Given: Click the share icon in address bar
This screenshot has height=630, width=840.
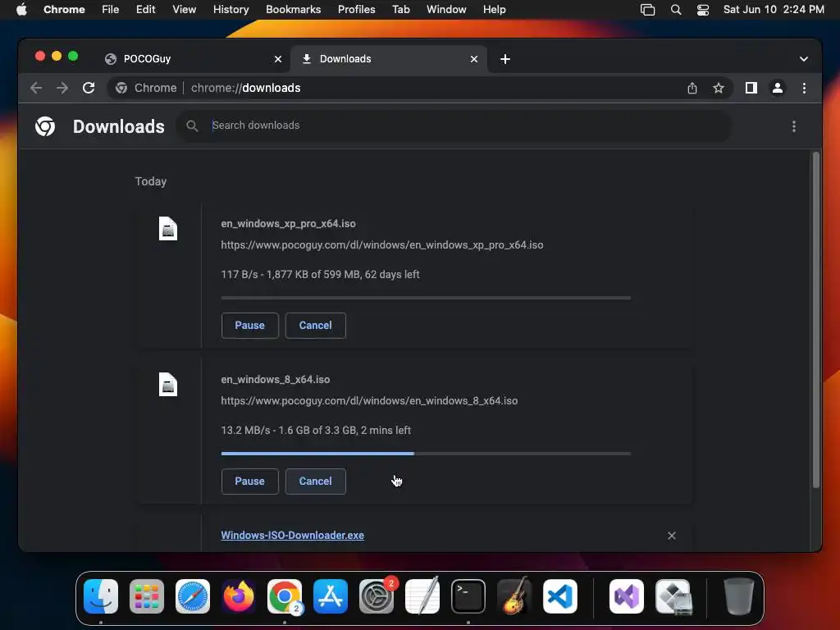Looking at the screenshot, I should click(x=692, y=88).
